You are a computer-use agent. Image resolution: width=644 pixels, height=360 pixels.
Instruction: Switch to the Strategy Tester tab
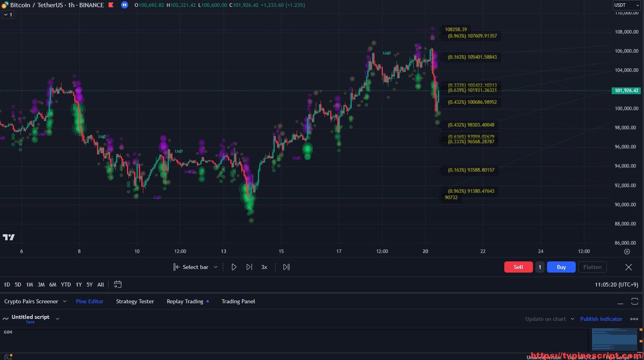pyautogui.click(x=135, y=301)
